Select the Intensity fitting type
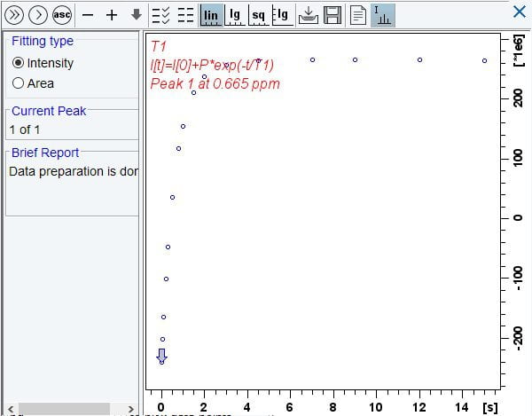 [19, 64]
